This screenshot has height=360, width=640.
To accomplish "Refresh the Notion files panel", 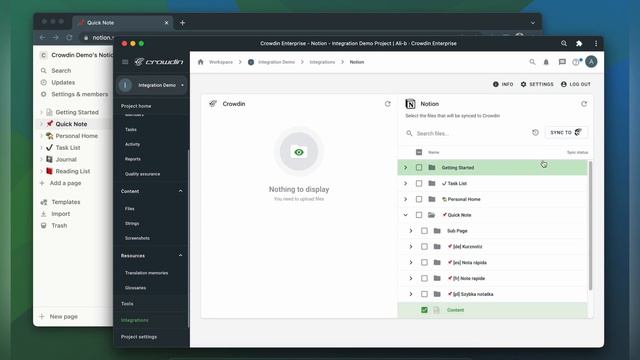I will 584,104.
